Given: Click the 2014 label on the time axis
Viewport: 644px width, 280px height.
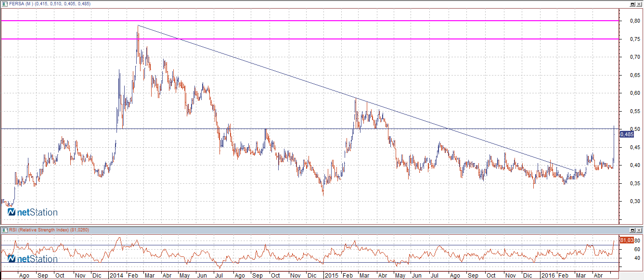Looking at the screenshot, I should point(116,276).
